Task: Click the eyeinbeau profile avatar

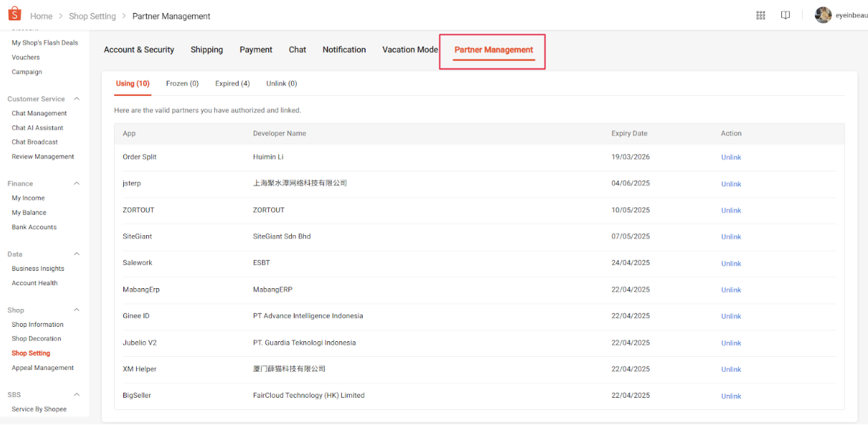Action: click(823, 14)
